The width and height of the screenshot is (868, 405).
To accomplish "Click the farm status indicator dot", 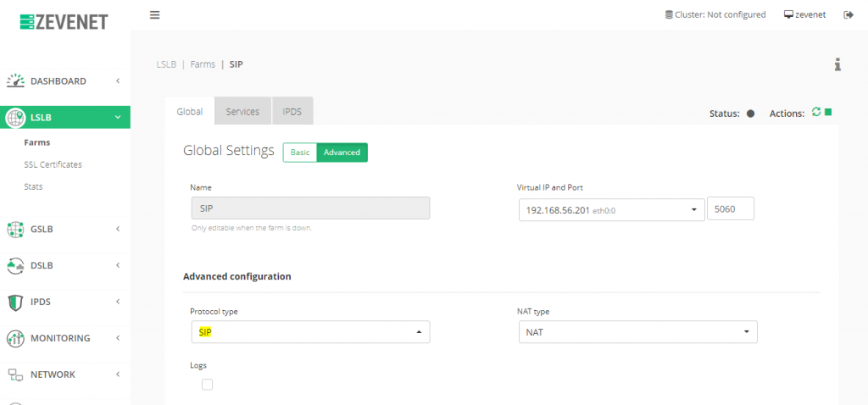I will (x=751, y=114).
